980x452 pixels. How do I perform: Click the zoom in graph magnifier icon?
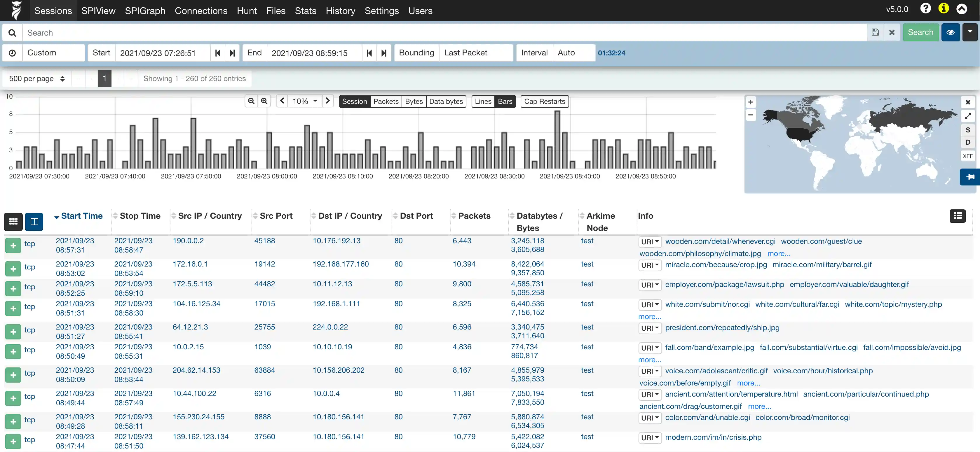pyautogui.click(x=264, y=101)
